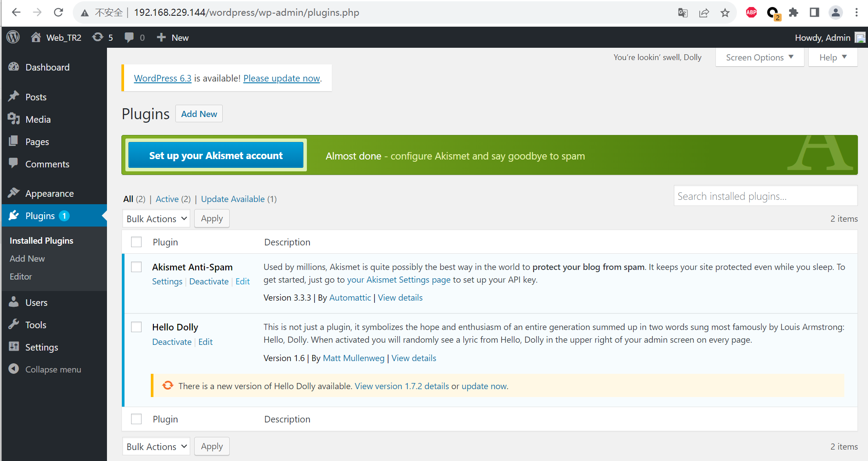This screenshot has height=461, width=868.
Task: Expand the Screen Options panel
Action: click(760, 57)
